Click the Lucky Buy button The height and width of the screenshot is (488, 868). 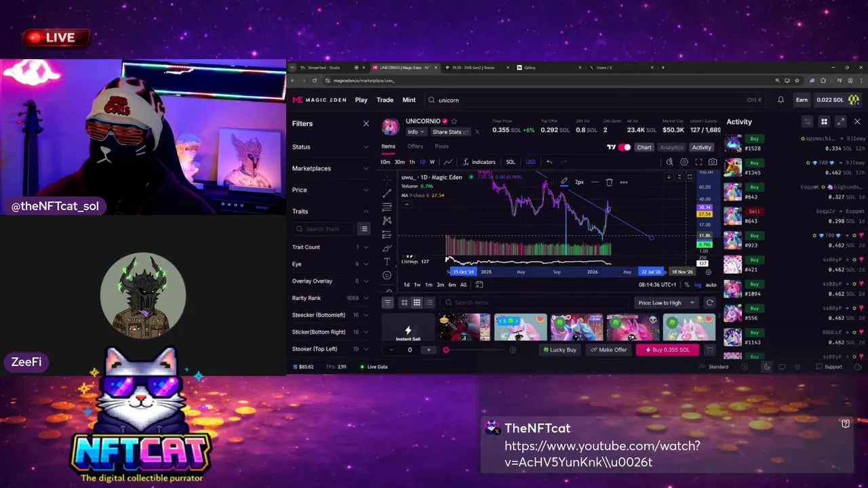[x=560, y=350]
